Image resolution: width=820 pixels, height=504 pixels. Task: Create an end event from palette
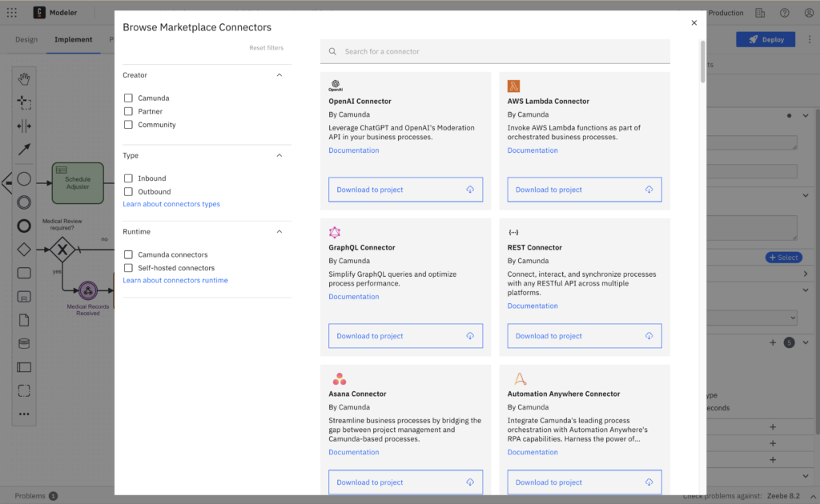pyautogui.click(x=24, y=226)
